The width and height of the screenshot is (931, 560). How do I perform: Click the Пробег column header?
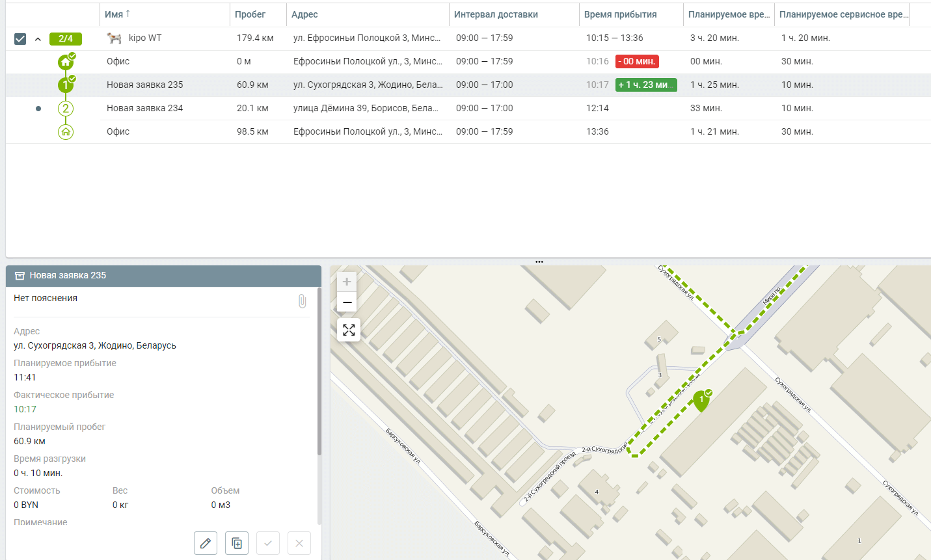point(250,14)
